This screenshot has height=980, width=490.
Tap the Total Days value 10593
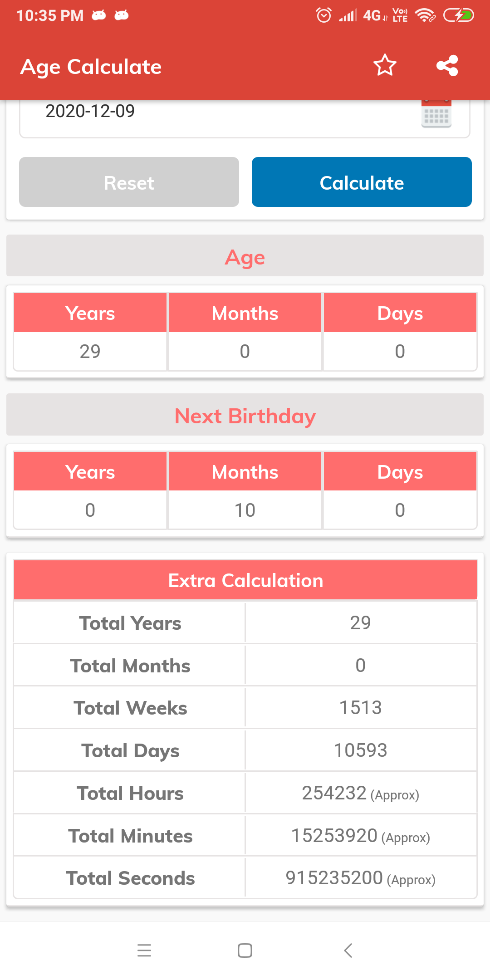[361, 750]
